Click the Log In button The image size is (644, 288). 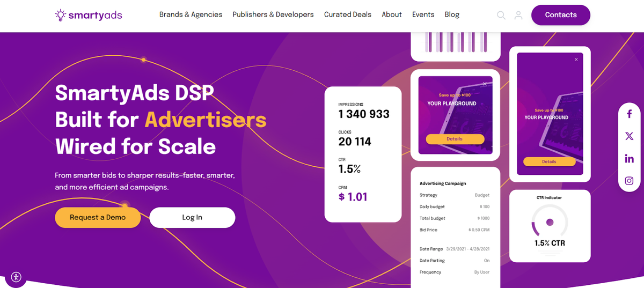click(x=192, y=217)
